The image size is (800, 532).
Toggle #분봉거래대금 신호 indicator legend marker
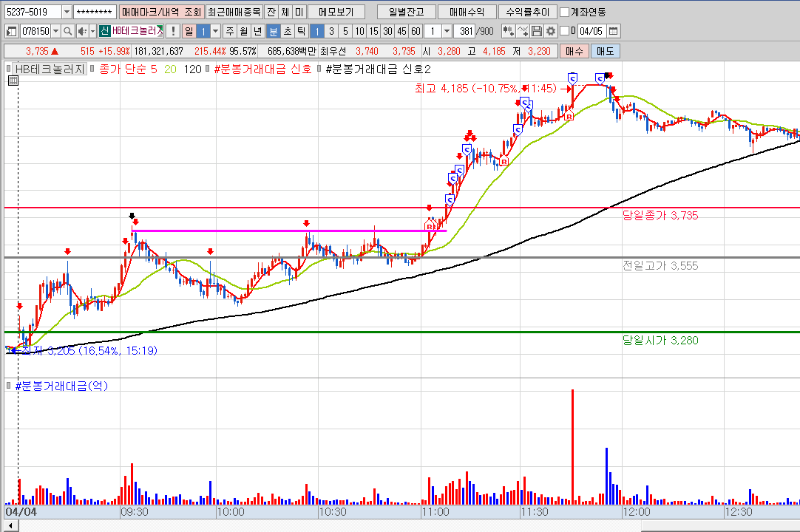coord(208,69)
